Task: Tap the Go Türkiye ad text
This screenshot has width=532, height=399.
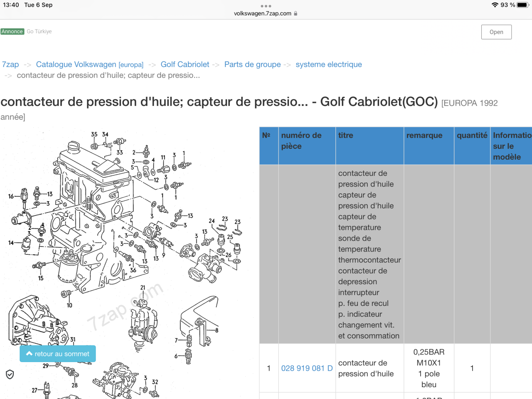Action: (39, 32)
